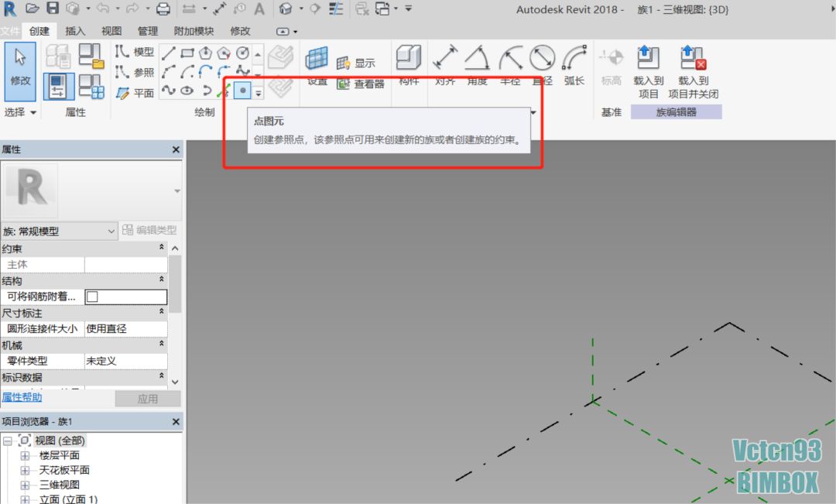Open the 属性帮助 link
Screen dimensions: 836x504
[22, 398]
